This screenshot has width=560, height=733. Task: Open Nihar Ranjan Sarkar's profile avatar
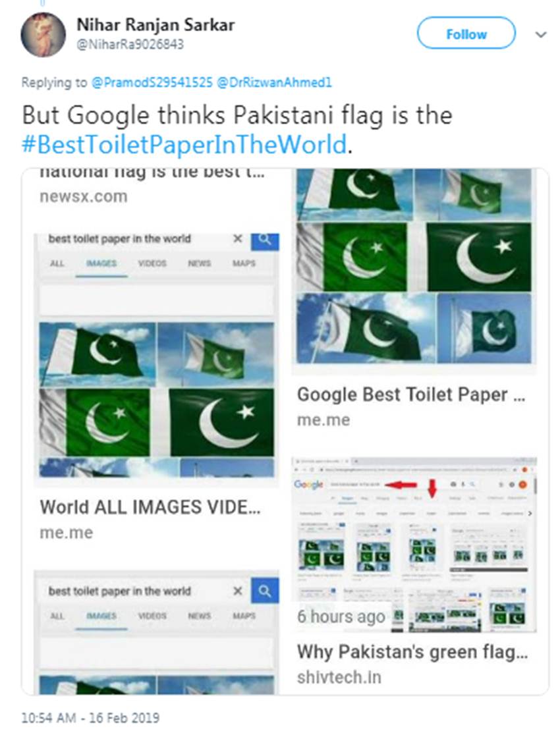tap(43, 34)
